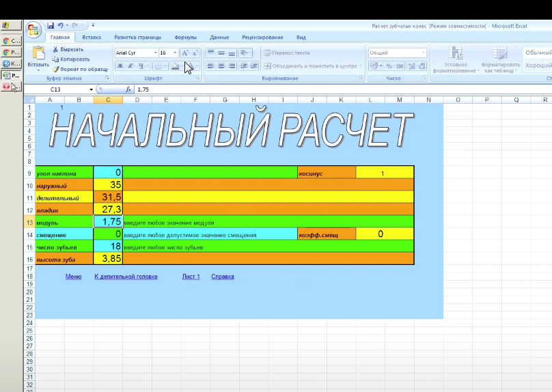Open the arrow under Вставить

click(38, 70)
